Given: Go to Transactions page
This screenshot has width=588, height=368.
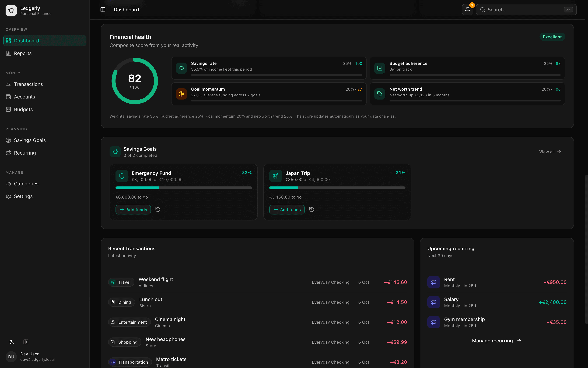Looking at the screenshot, I should tap(45, 84).
